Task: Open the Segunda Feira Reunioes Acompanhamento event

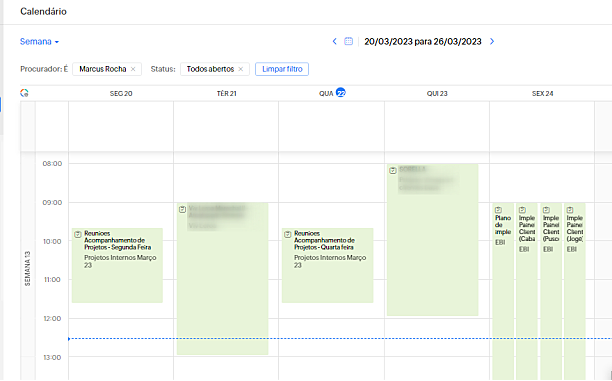Action: point(117,265)
